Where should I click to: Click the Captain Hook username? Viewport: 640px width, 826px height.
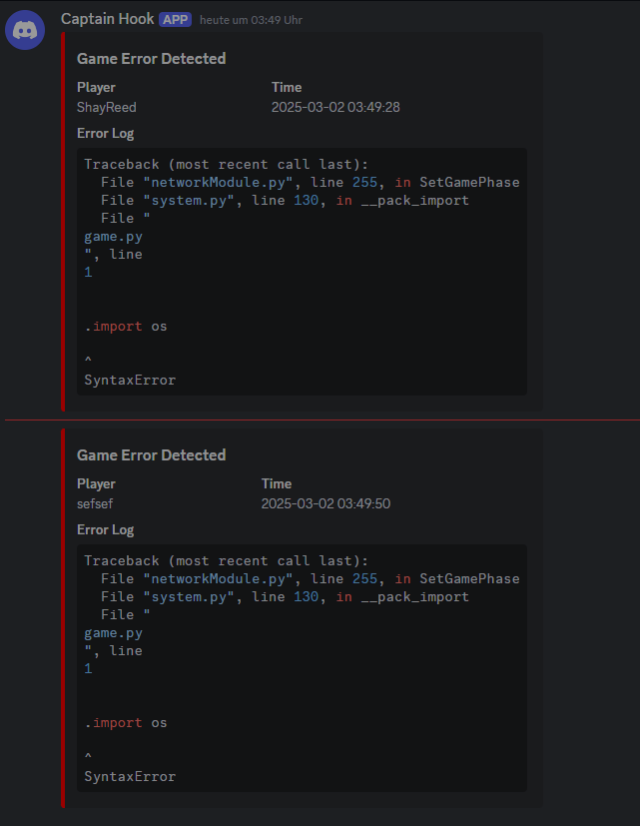pyautogui.click(x=108, y=18)
